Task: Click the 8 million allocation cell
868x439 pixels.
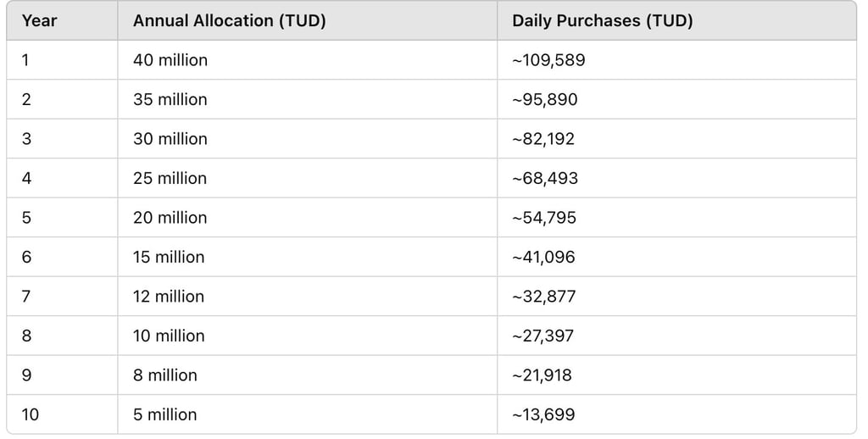Action: (x=164, y=375)
